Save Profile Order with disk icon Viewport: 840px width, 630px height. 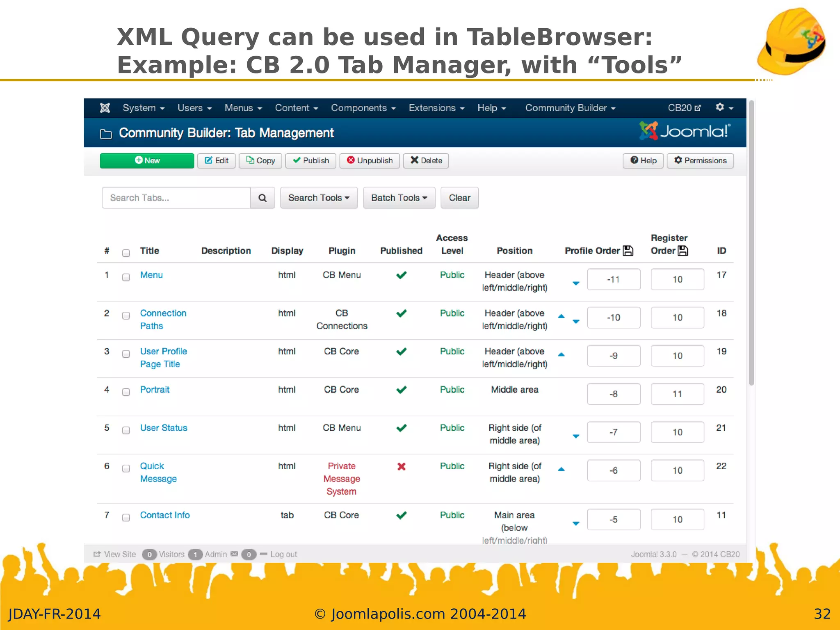point(628,251)
